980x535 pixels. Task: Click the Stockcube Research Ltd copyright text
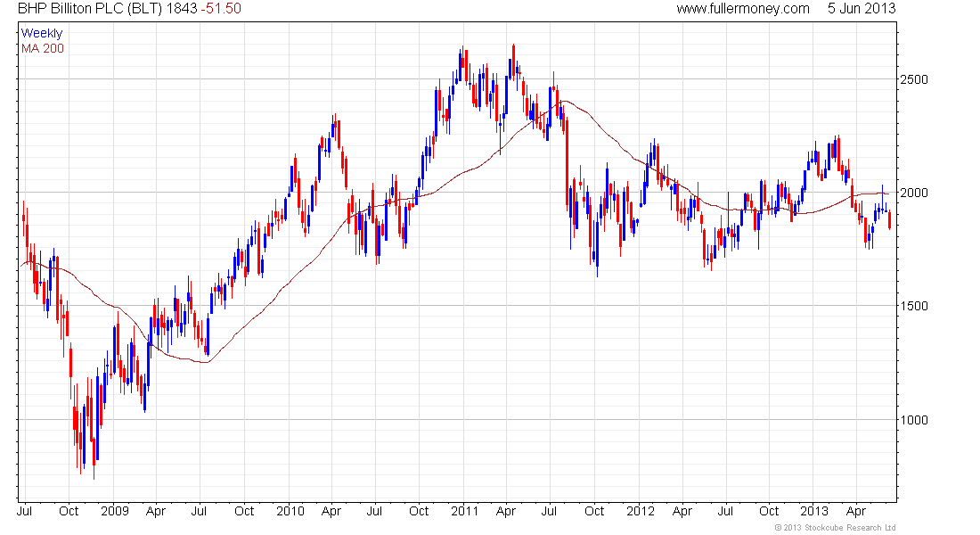click(x=835, y=528)
